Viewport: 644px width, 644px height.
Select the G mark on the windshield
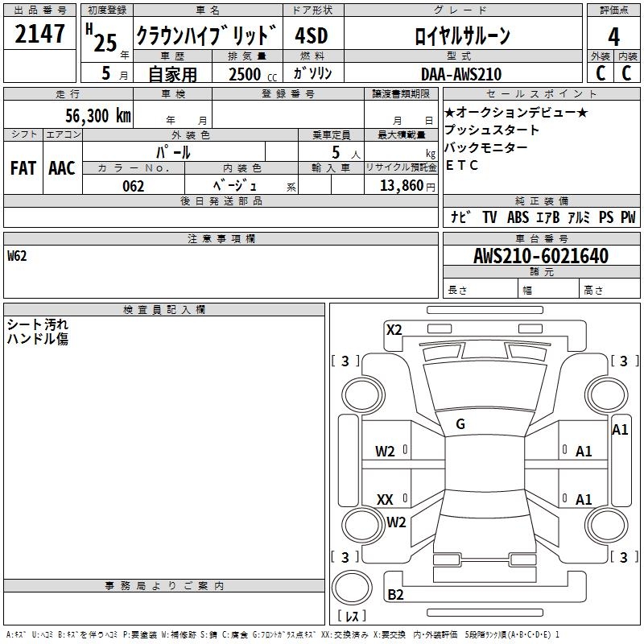tap(460, 424)
